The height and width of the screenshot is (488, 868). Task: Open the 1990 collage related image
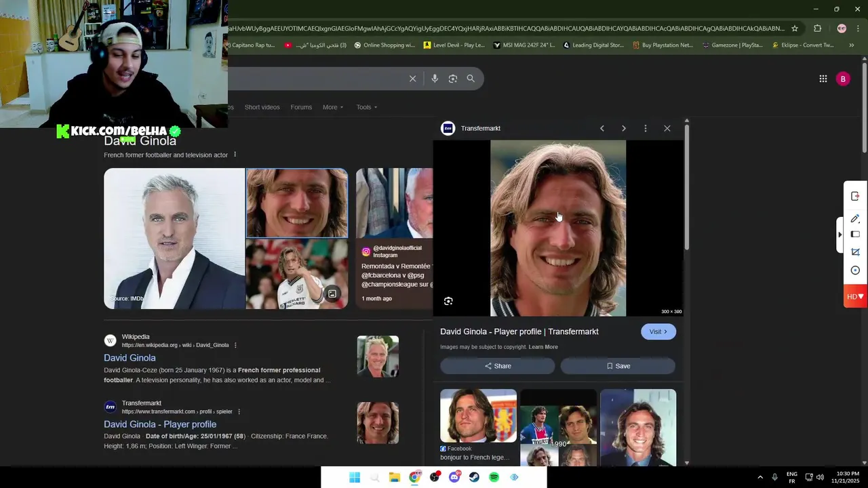tap(558, 428)
